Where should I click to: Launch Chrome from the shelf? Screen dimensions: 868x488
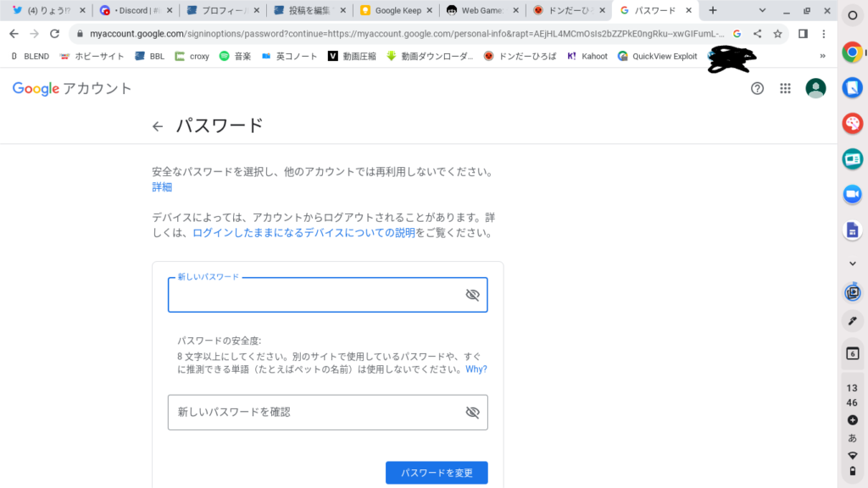click(x=852, y=52)
